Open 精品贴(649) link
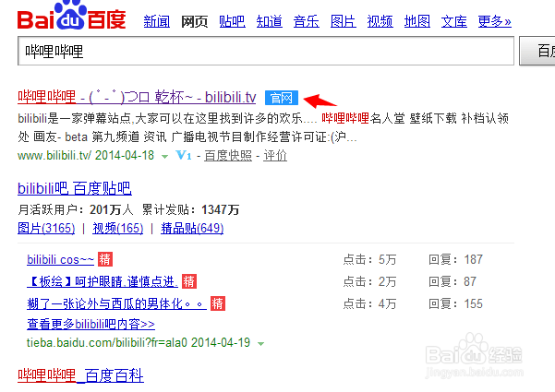The image size is (555, 392). coord(192,228)
